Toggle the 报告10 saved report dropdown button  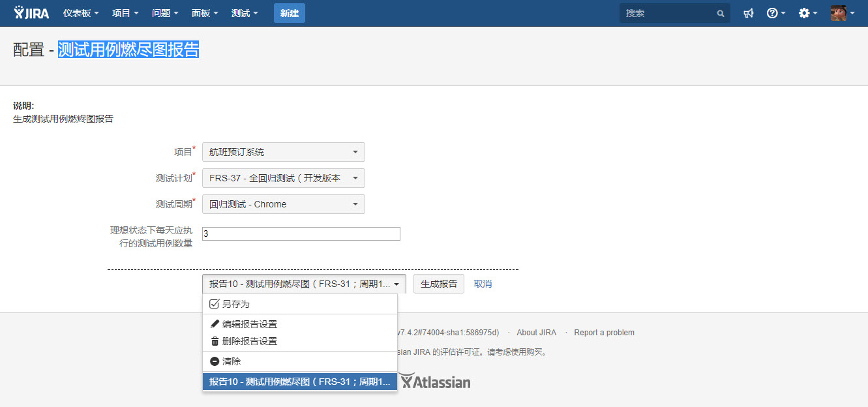304,284
